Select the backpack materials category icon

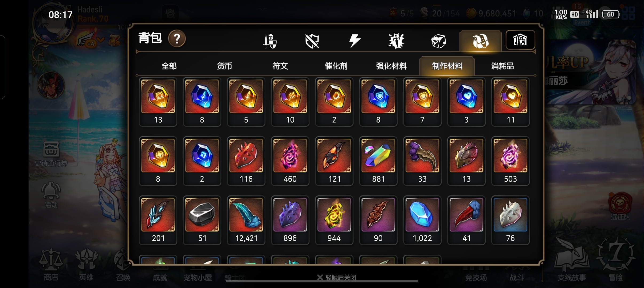coord(481,41)
